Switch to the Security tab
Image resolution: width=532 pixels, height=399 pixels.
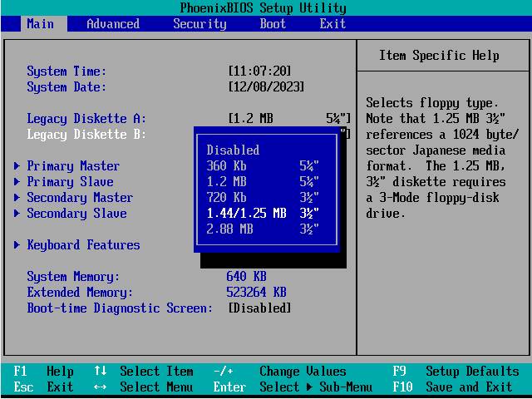(199, 23)
